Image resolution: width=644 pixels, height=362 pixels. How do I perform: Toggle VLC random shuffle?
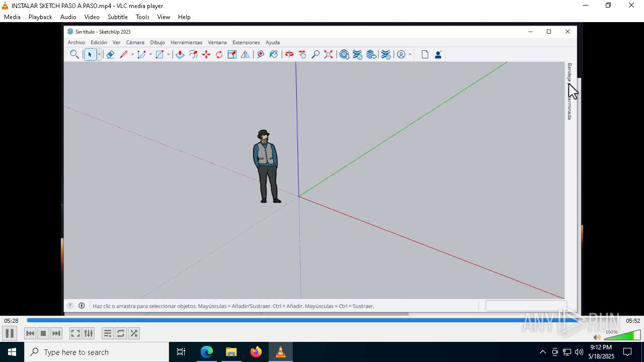(x=133, y=333)
